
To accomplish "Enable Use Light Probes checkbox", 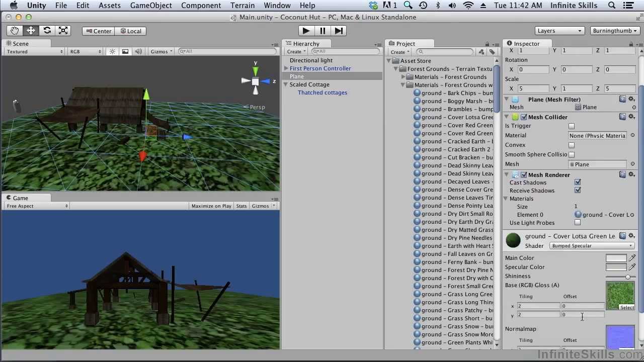I will point(578,223).
